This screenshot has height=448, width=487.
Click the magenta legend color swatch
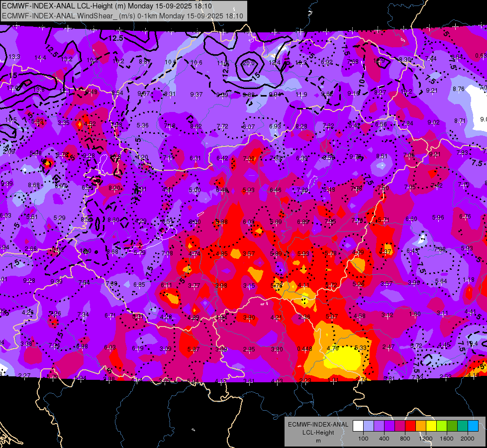pos(400,426)
